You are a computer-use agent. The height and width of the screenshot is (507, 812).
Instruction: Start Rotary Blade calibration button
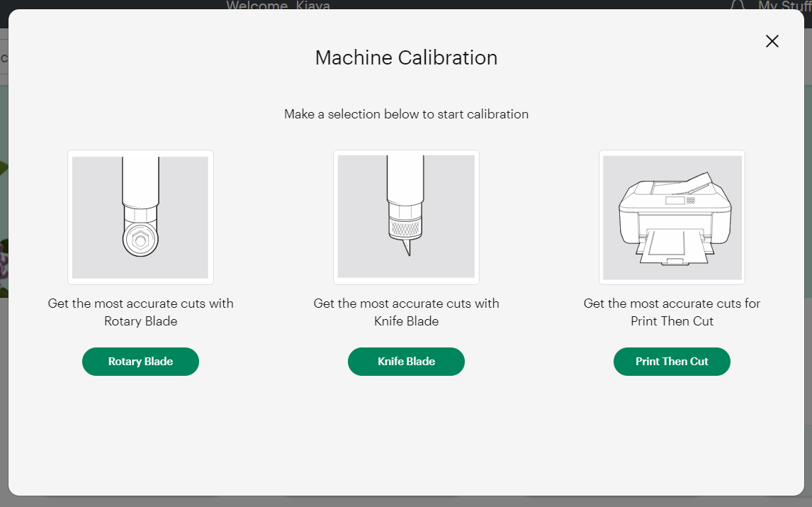140,362
